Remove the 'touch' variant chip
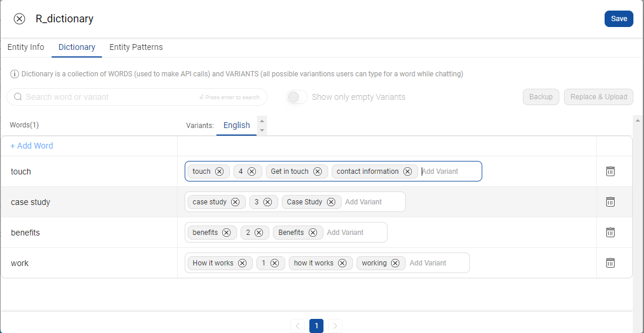This screenshot has height=333, width=644. (x=219, y=171)
